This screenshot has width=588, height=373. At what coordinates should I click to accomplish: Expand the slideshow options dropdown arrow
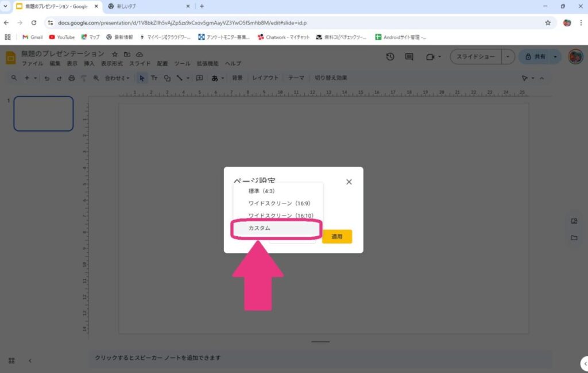pos(508,57)
